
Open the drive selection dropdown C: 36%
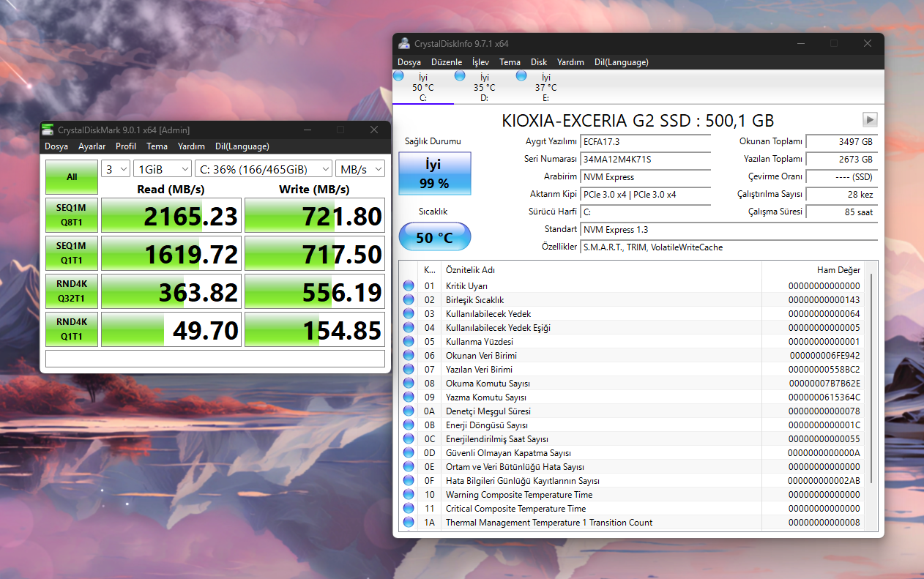click(264, 169)
